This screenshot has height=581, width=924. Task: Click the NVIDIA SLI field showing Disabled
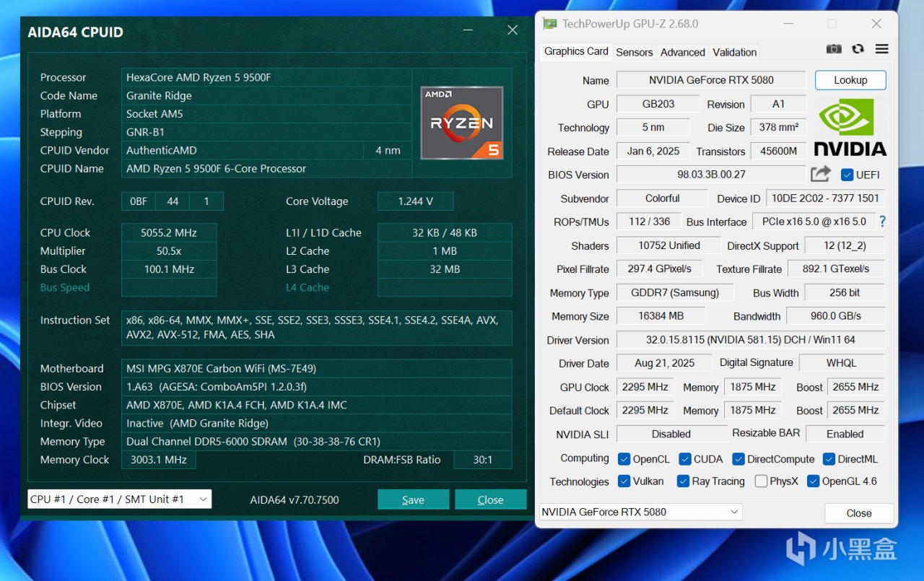671,434
